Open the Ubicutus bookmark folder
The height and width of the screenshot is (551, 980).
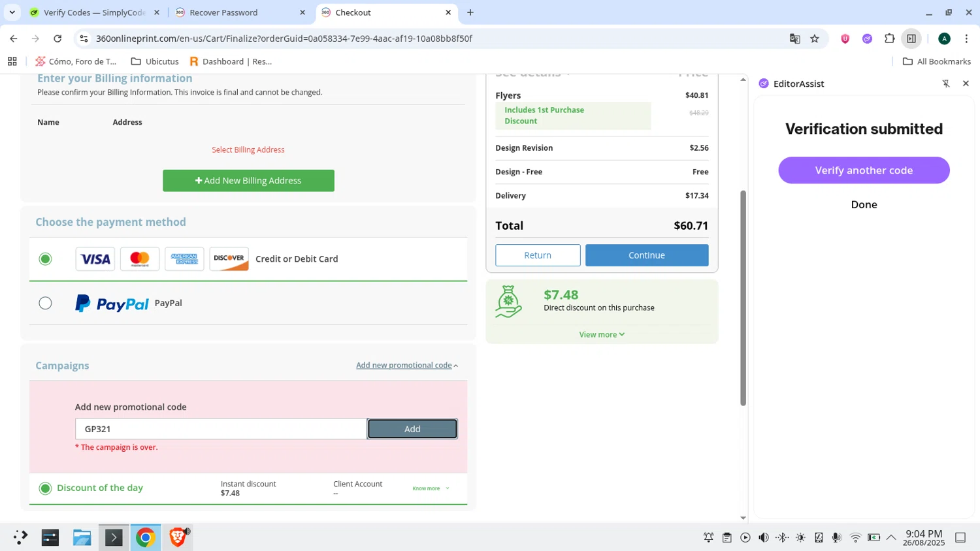click(155, 61)
